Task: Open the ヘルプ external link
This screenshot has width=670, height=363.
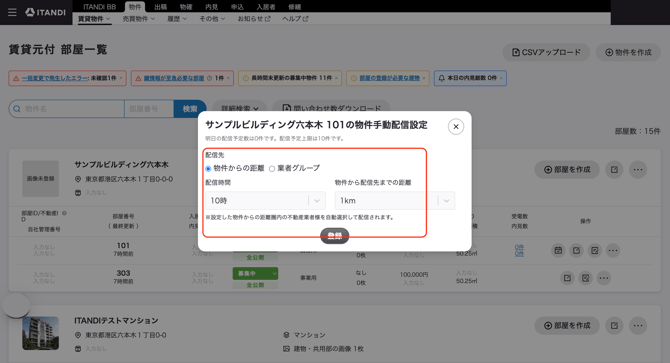Action: click(295, 19)
